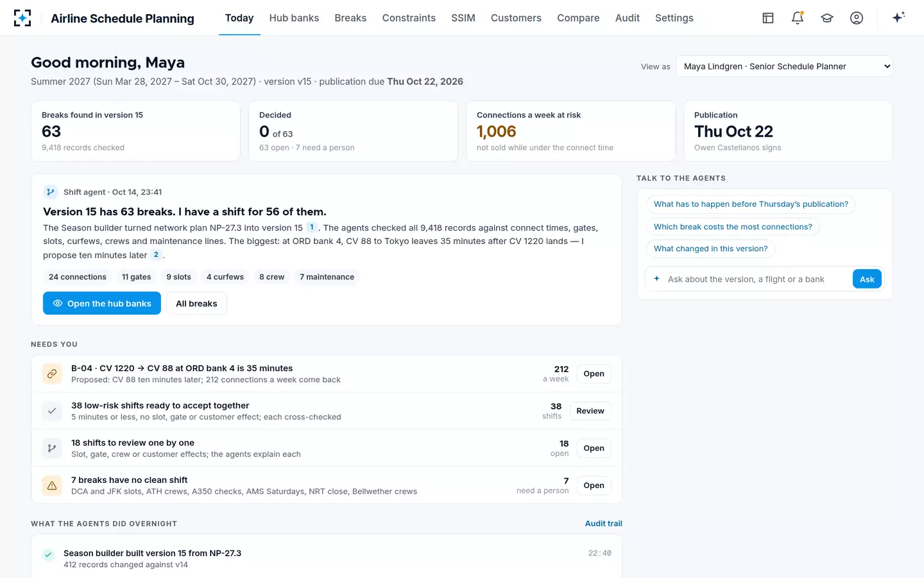Click the branch icon for 18 shifts row
The width and height of the screenshot is (924, 578).
[52, 448]
